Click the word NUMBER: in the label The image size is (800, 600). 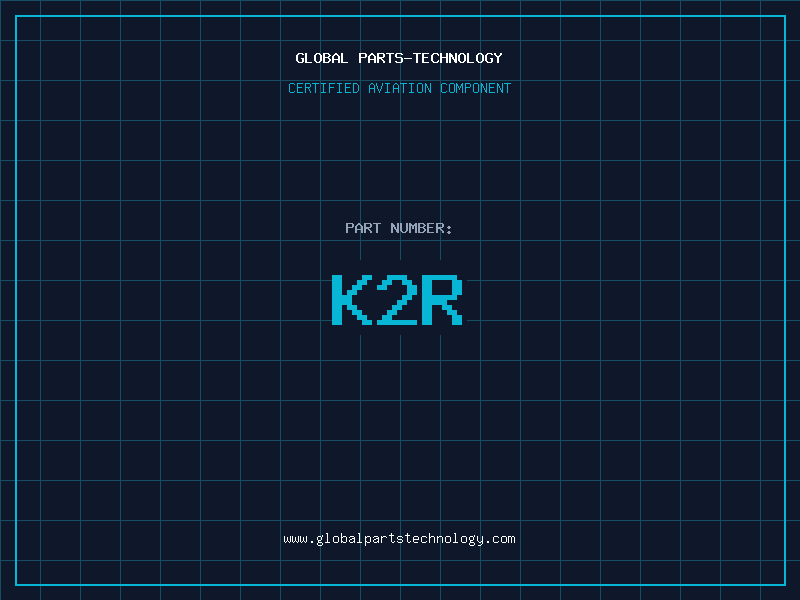(422, 228)
